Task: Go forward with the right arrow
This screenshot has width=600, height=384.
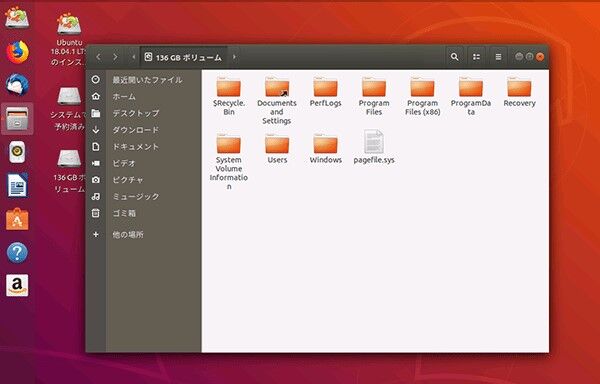Action: 115,57
